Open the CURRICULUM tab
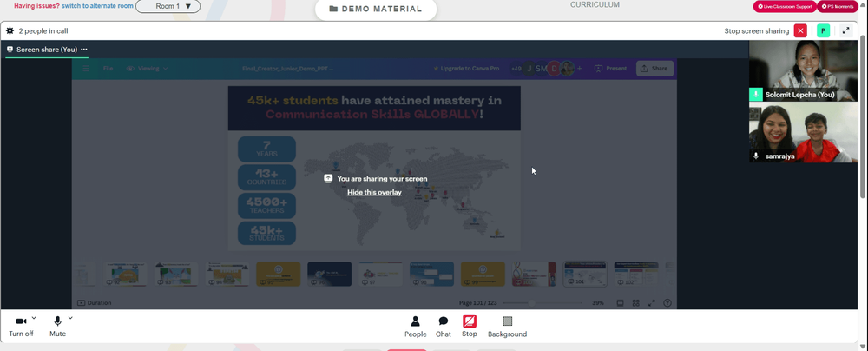Screen dimensions: 868x351 coord(595,4)
